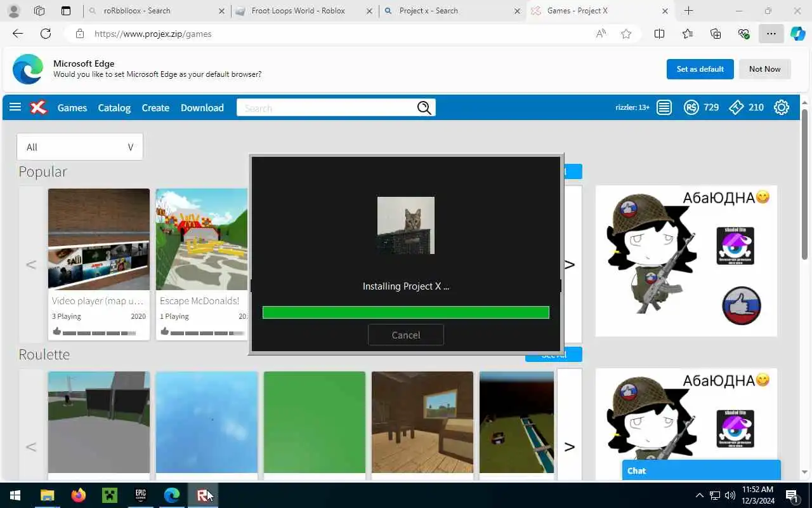Click the address bar URL
This screenshot has width=812, height=508.
pyautogui.click(x=153, y=34)
